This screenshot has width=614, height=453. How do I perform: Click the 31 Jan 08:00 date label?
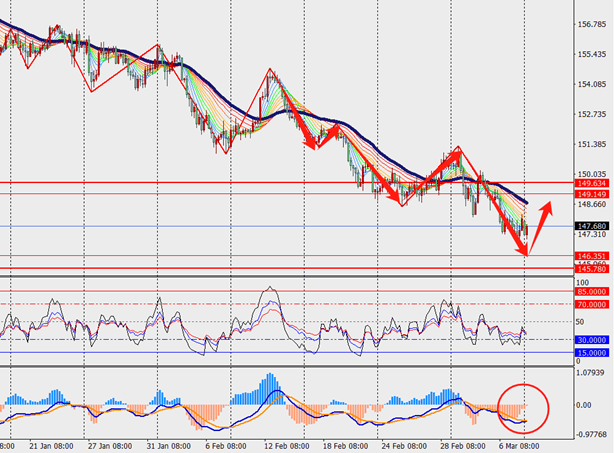(x=169, y=446)
